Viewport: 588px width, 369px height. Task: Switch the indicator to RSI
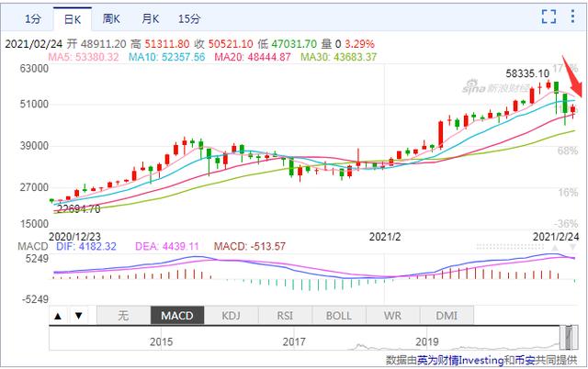click(285, 316)
